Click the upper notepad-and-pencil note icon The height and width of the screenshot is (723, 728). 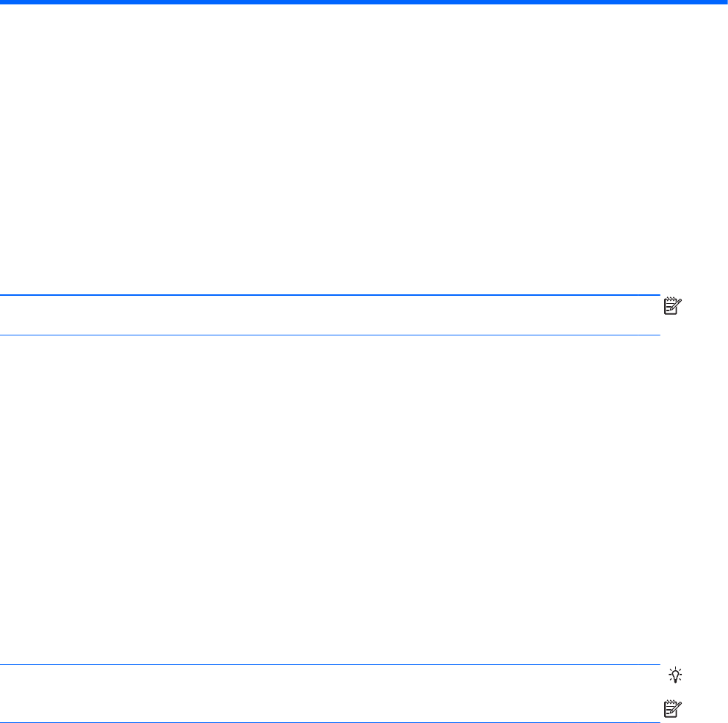(673, 307)
